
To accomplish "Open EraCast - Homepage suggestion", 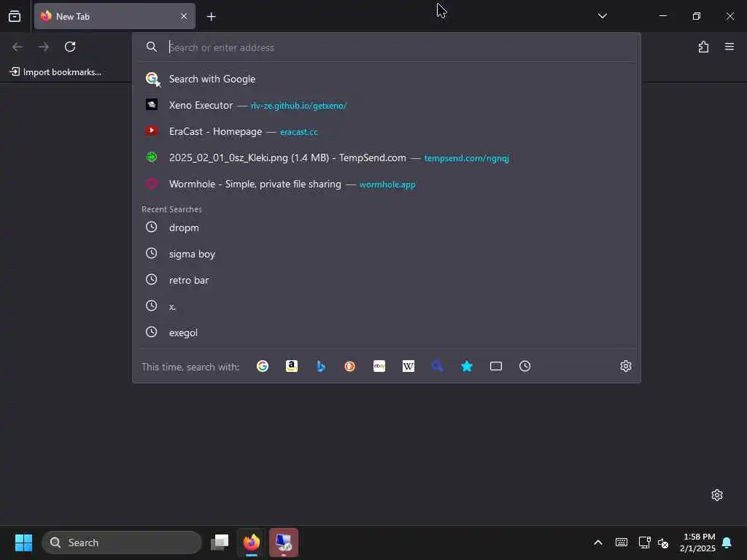I will 387,131.
